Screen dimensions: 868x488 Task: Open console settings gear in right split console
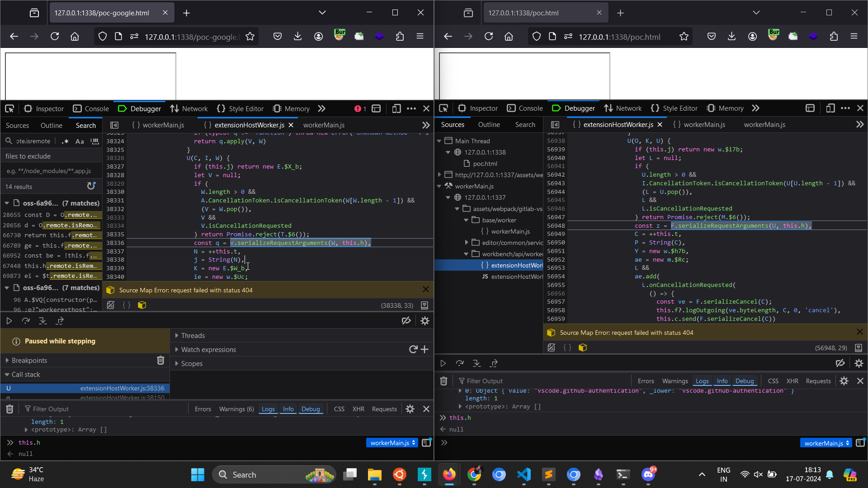point(844,381)
